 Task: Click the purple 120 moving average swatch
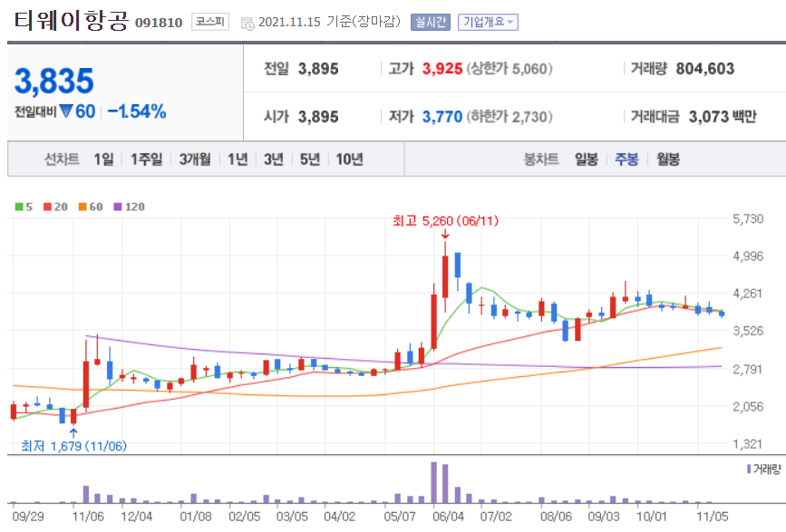click(x=118, y=207)
